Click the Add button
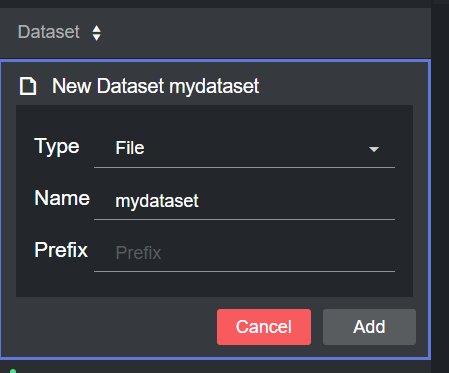449x373 pixels. [x=369, y=327]
